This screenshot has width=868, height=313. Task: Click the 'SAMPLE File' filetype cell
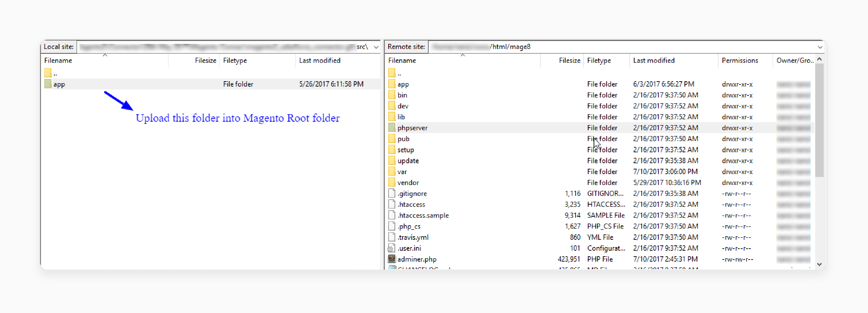606,215
